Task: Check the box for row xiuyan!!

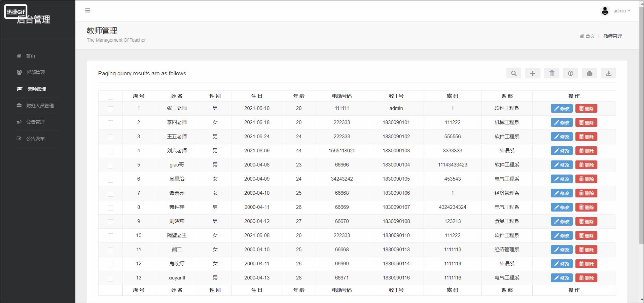Action: (x=110, y=278)
